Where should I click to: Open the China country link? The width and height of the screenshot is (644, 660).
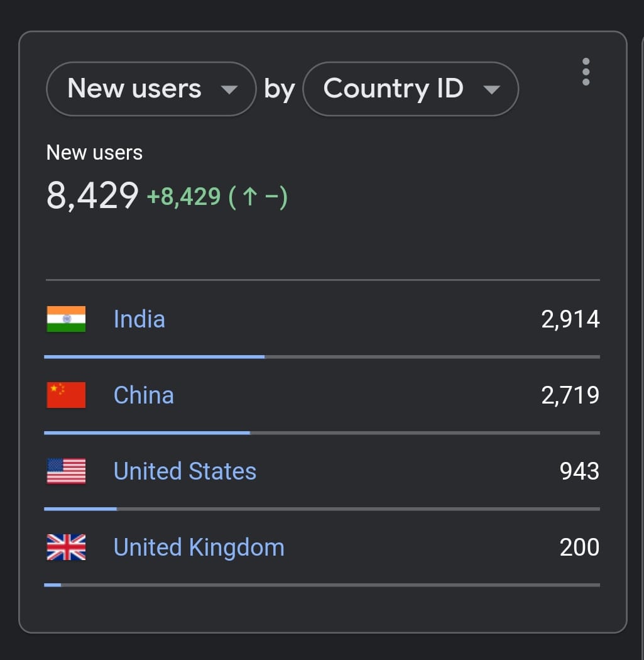tap(144, 395)
